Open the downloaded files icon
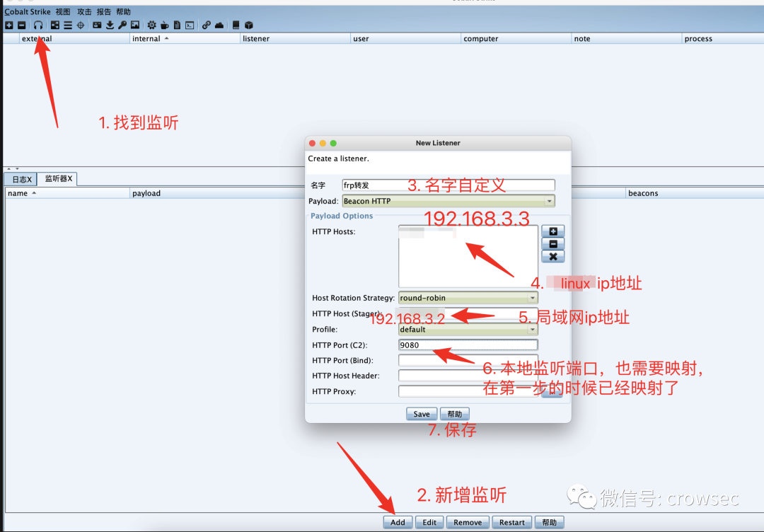This screenshot has height=532, width=764. (x=110, y=25)
